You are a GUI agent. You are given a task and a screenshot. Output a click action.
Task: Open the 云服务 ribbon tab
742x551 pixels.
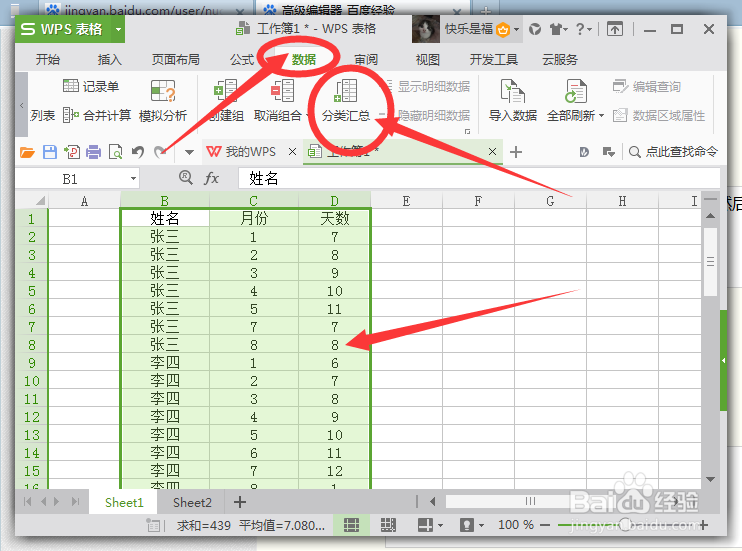[560, 59]
